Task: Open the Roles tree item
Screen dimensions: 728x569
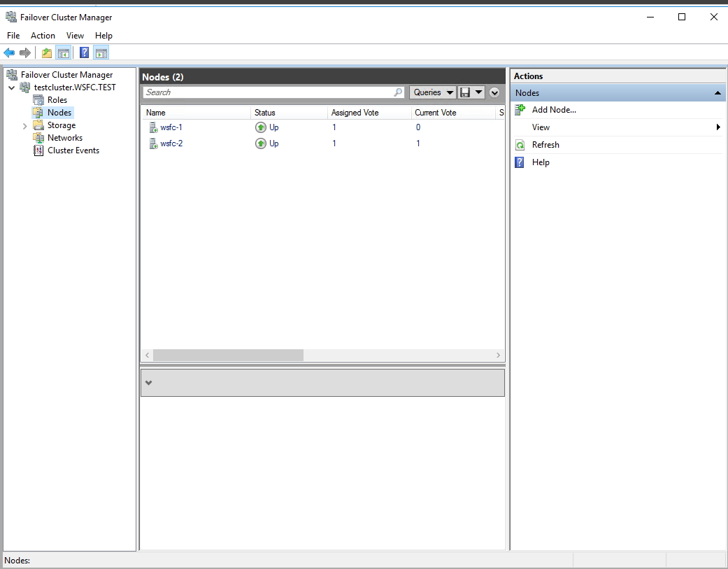Action: click(57, 100)
